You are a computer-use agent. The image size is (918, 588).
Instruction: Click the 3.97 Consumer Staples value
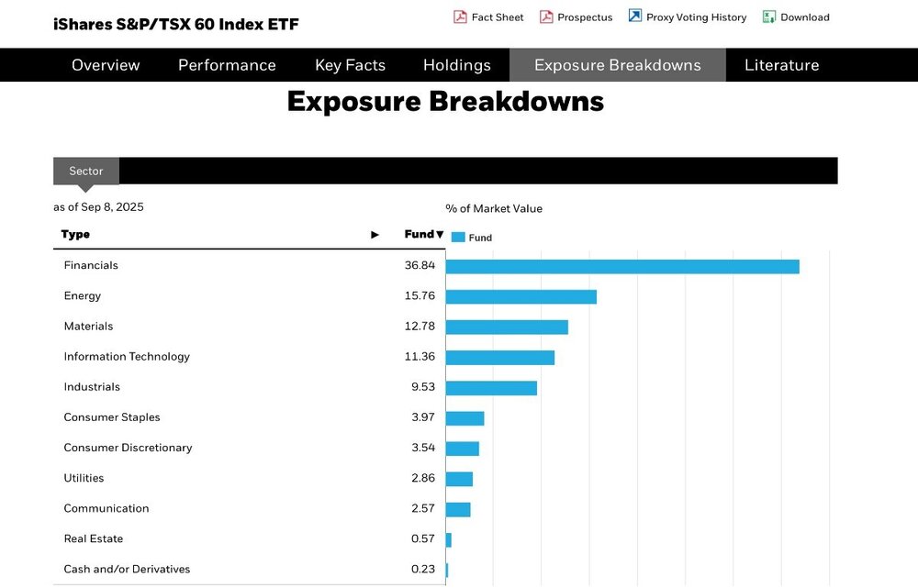[x=423, y=417]
